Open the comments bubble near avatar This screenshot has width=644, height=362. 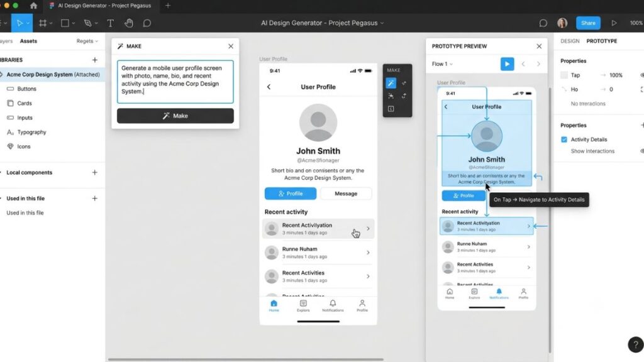coord(543,23)
